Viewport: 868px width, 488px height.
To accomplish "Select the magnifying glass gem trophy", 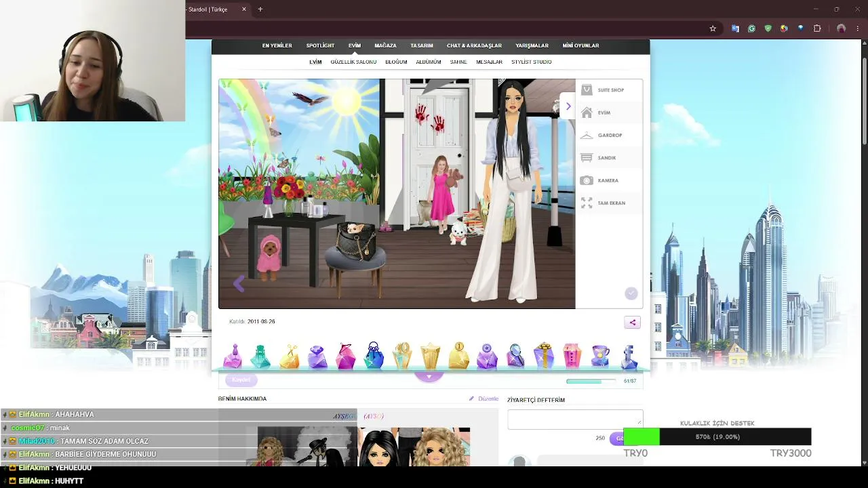I will point(515,356).
